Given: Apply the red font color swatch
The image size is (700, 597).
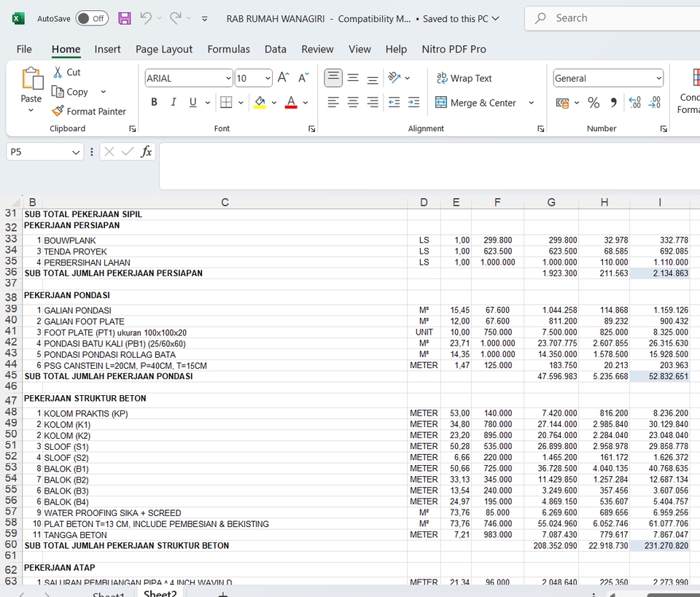Looking at the screenshot, I should tap(291, 103).
